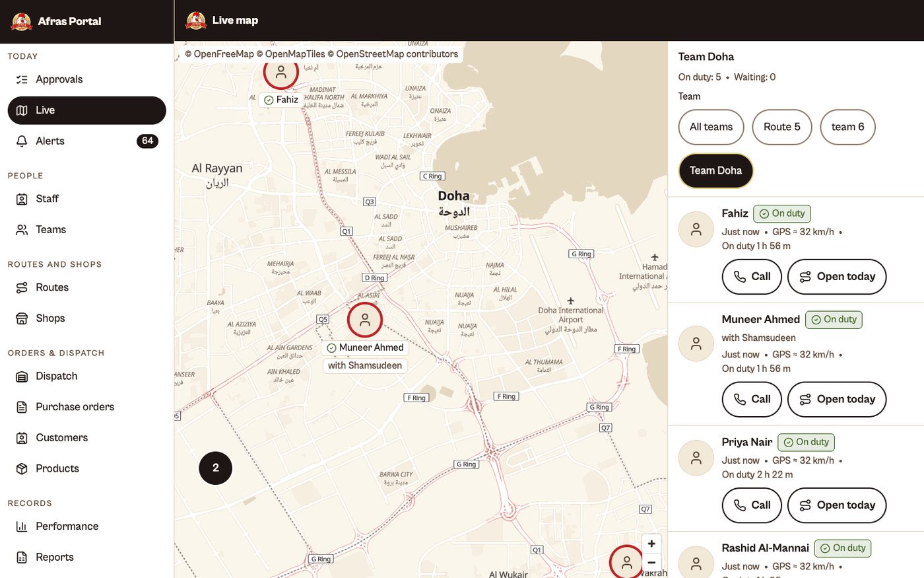
Task: Open the Alerts page
Action: 86,141
